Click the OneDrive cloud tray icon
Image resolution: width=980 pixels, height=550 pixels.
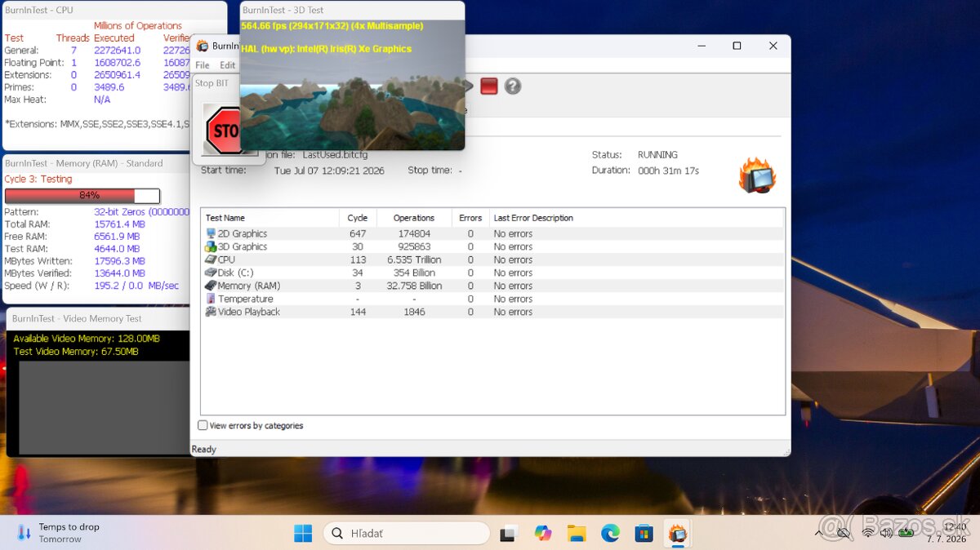(x=844, y=533)
